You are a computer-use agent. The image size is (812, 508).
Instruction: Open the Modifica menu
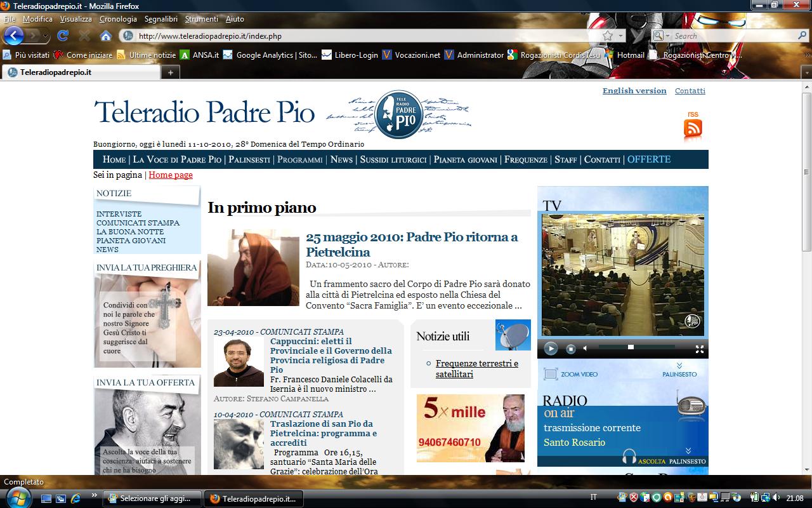37,19
